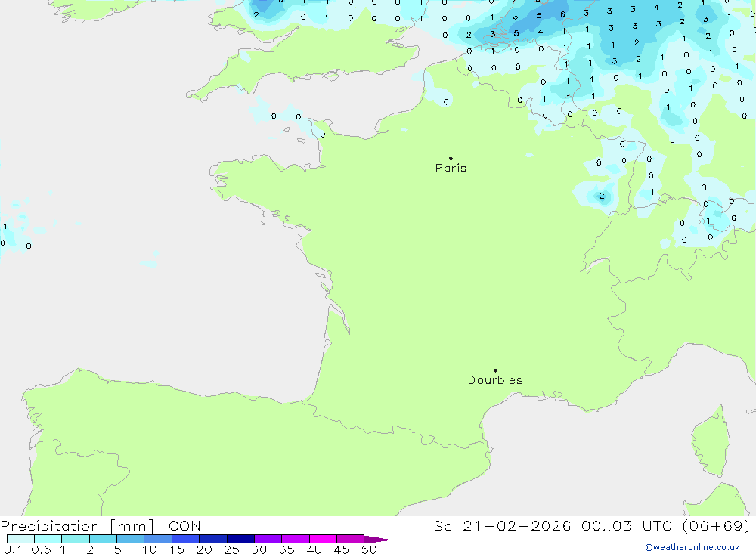Click the legend label '35'
This screenshot has width=756, height=554.
coord(287,549)
